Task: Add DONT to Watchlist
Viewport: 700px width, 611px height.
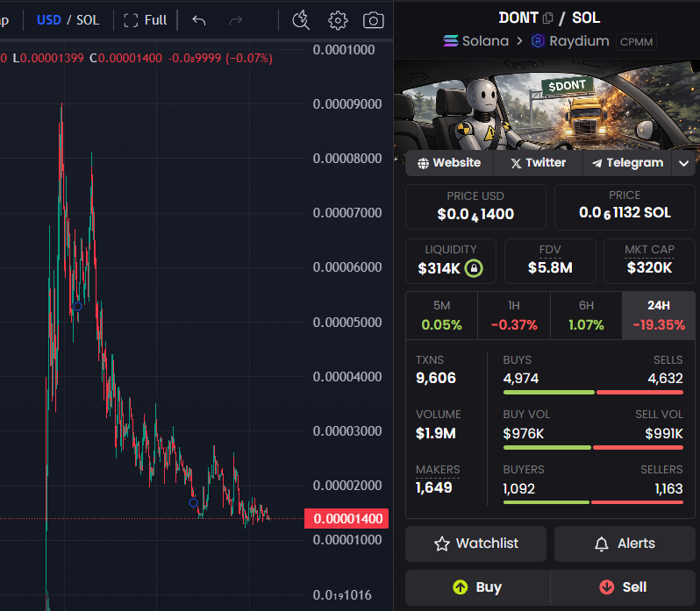Action: pos(475,544)
